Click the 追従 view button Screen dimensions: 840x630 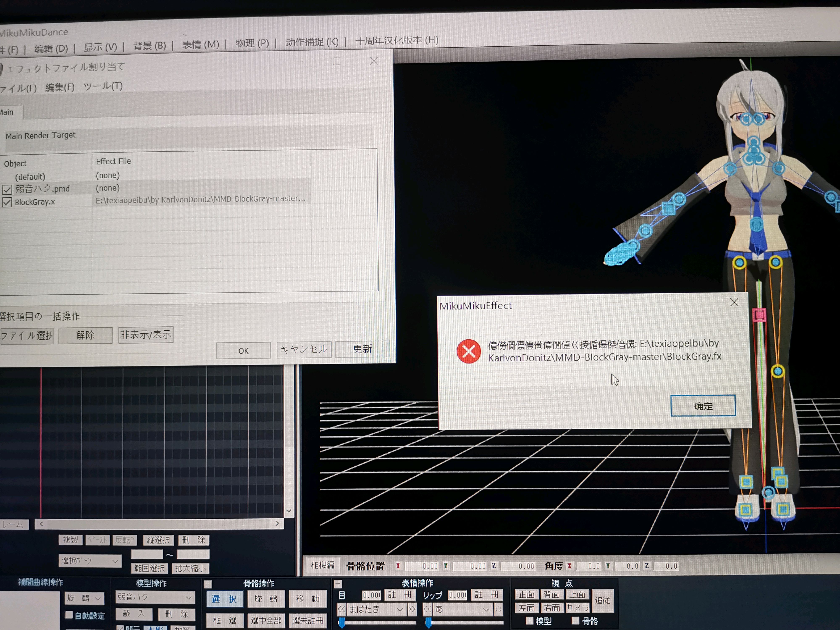pos(602,600)
